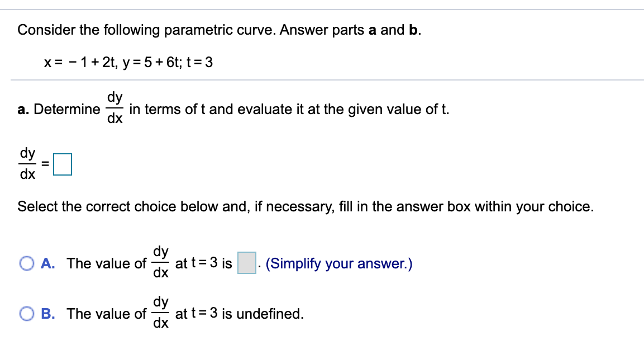
Task: Click the 'Consider the following parametric curve' heading
Action: point(220,30)
